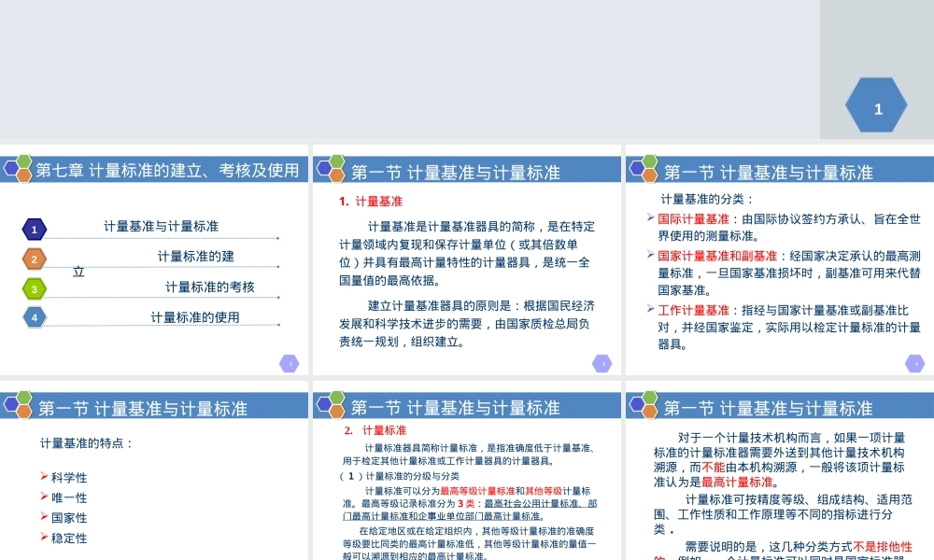
Task: Click the arrow bullet before 稳定性
Action: pos(44,537)
